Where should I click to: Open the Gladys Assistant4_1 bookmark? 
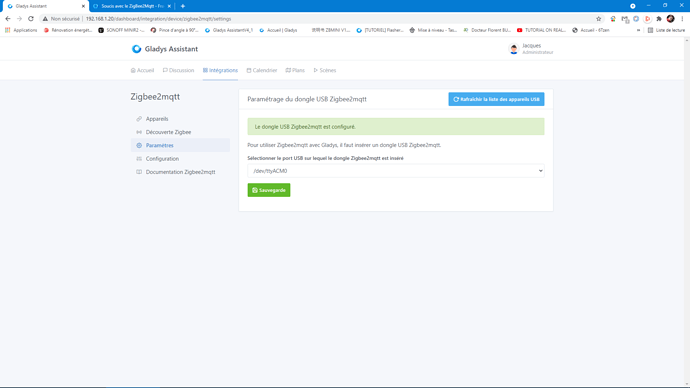229,30
